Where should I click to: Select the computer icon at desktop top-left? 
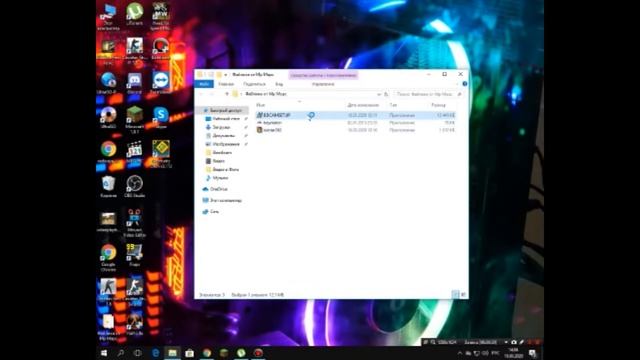[108, 16]
